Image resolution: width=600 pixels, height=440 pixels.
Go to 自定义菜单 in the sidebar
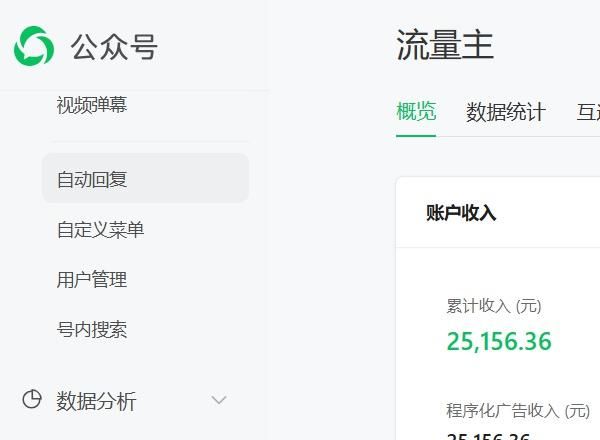pyautogui.click(x=100, y=230)
